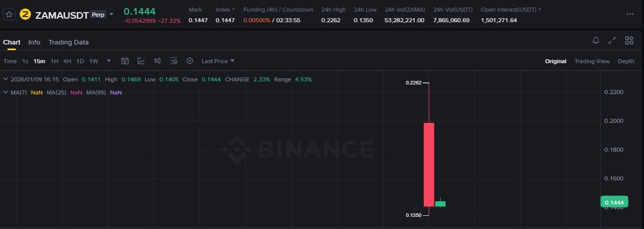644x229 pixels.
Task: Add ZAMAUSDT to favorites with the star icon
Action: click(x=9, y=15)
